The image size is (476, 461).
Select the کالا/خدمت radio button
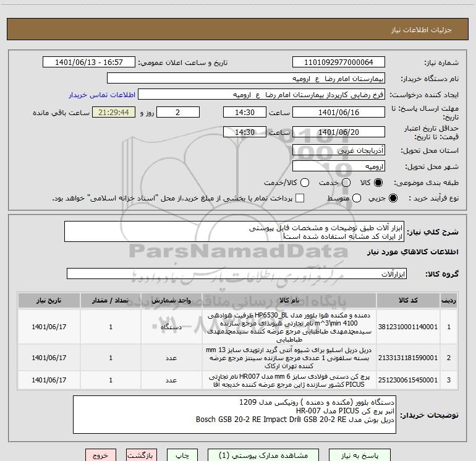point(305,183)
